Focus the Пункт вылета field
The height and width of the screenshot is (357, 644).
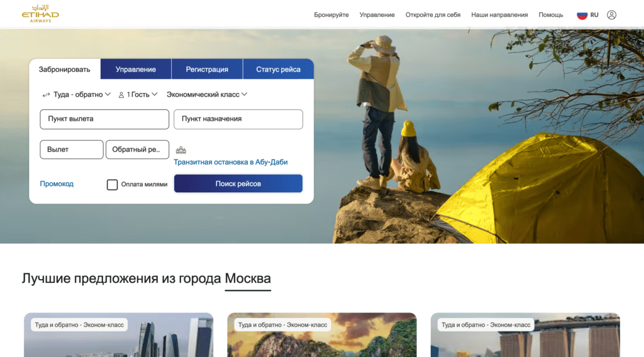coord(104,119)
